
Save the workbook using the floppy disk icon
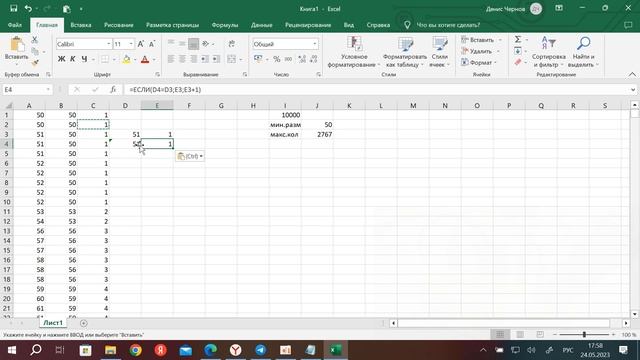(13, 9)
